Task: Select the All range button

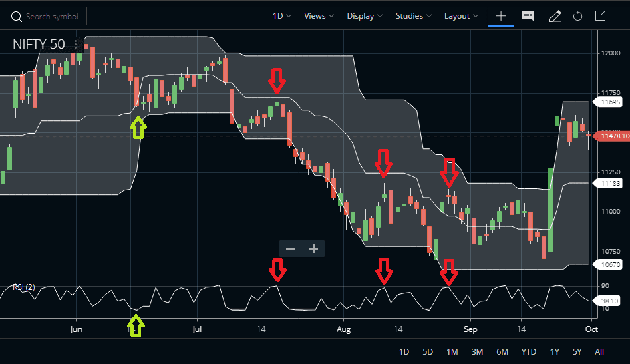Action: pyautogui.click(x=599, y=352)
